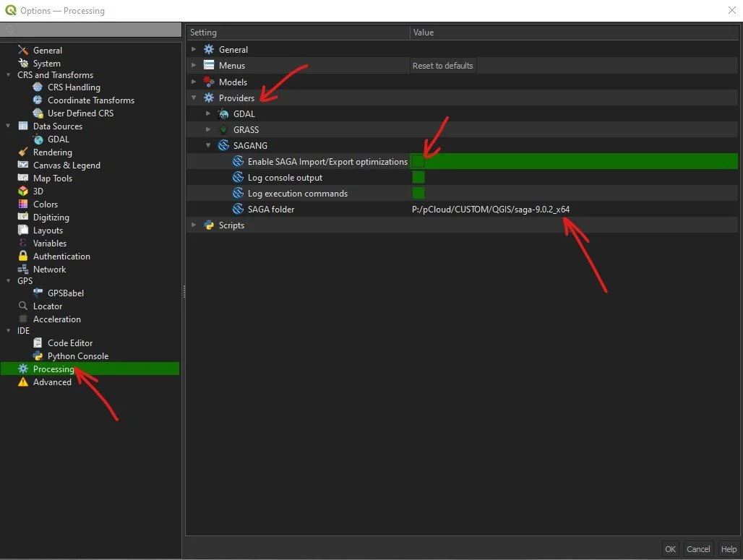The image size is (743, 560).
Task: Open the Advanced options page
Action: coord(52,382)
